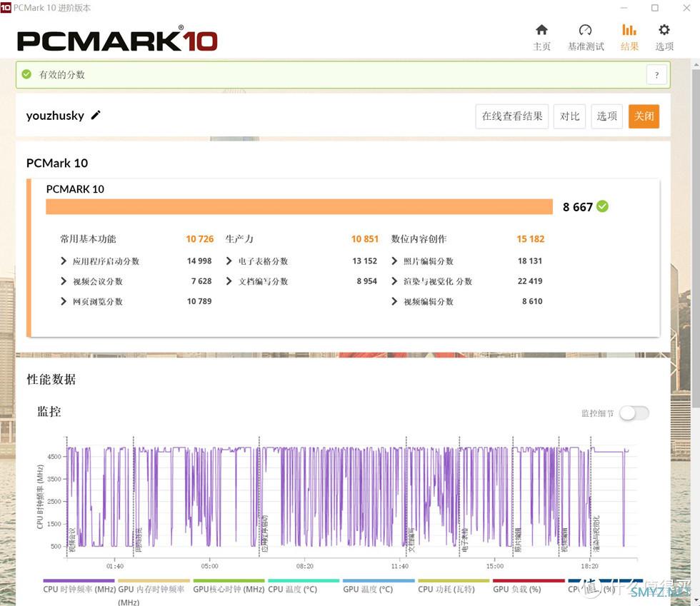Viewport: 700px width, 606px height.
Task: Click value 14 998
Action: (199, 261)
